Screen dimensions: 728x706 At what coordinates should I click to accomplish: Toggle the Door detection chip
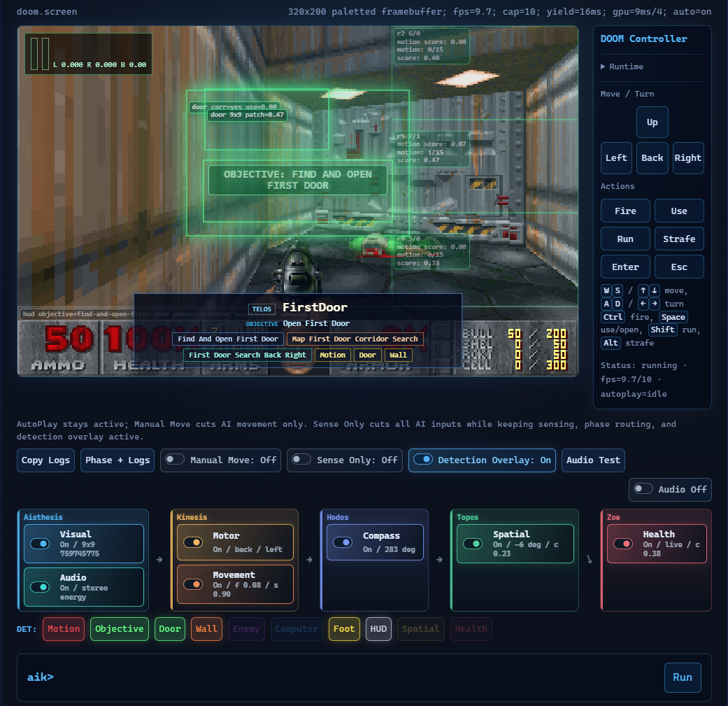coord(169,629)
